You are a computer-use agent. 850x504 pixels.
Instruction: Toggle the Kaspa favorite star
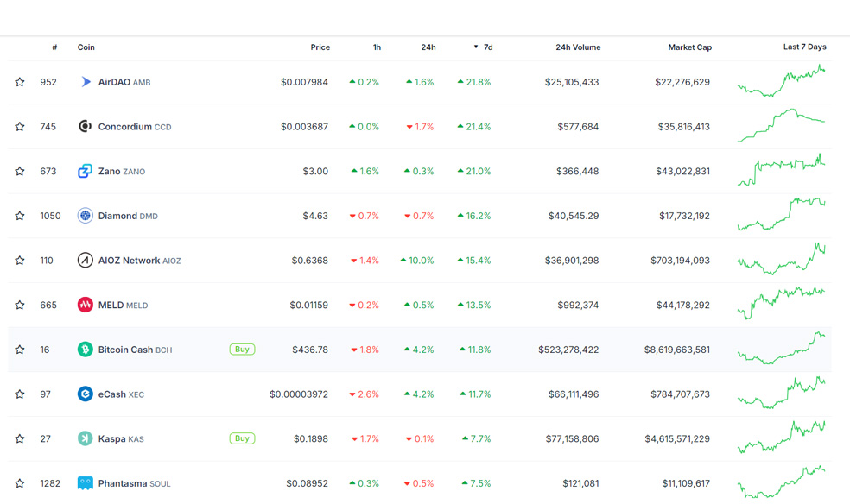pos(20,438)
